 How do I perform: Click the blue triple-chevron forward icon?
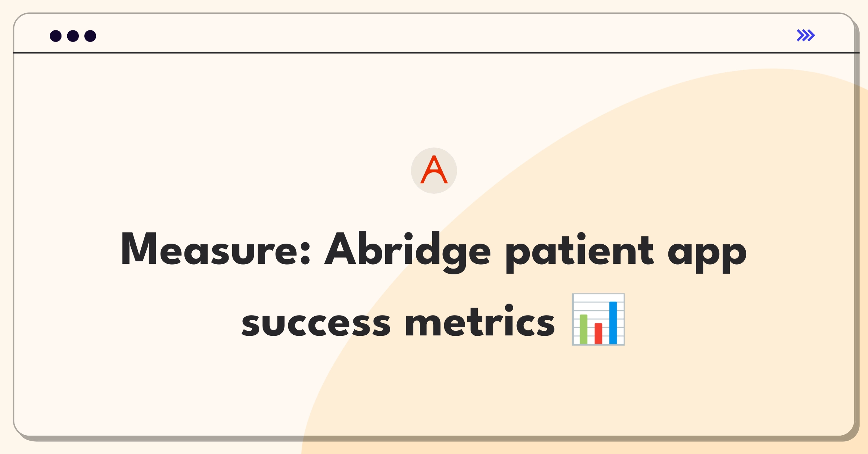click(806, 35)
